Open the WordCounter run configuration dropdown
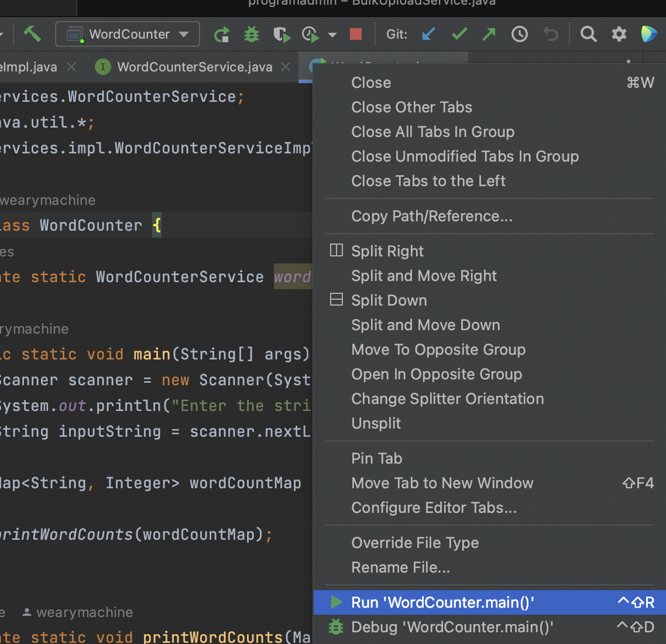Viewport: 666px width, 644px height. pyautogui.click(x=128, y=34)
